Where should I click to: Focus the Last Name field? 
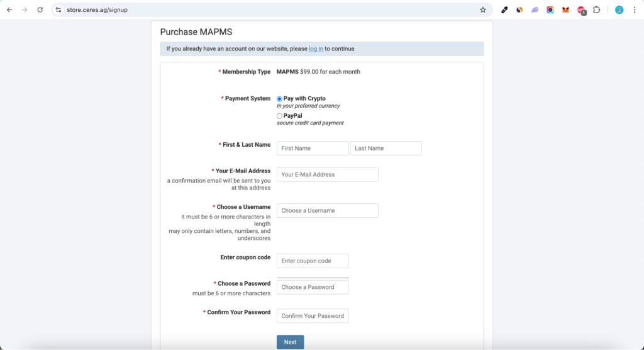[386, 148]
